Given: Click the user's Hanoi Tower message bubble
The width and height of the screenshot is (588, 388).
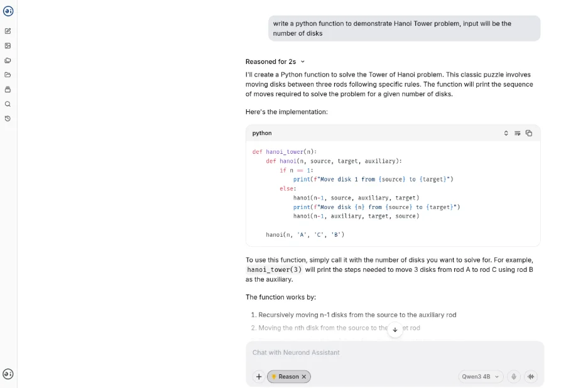Looking at the screenshot, I should pos(405,28).
